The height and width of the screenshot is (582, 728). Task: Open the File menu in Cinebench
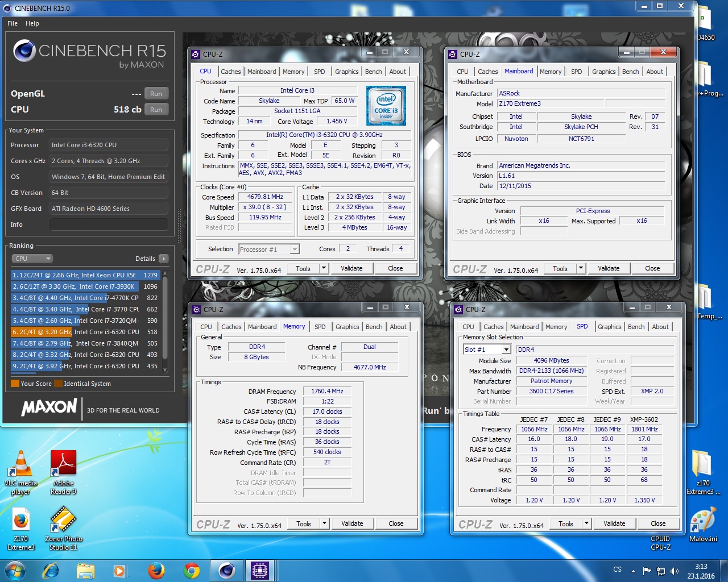[13, 23]
